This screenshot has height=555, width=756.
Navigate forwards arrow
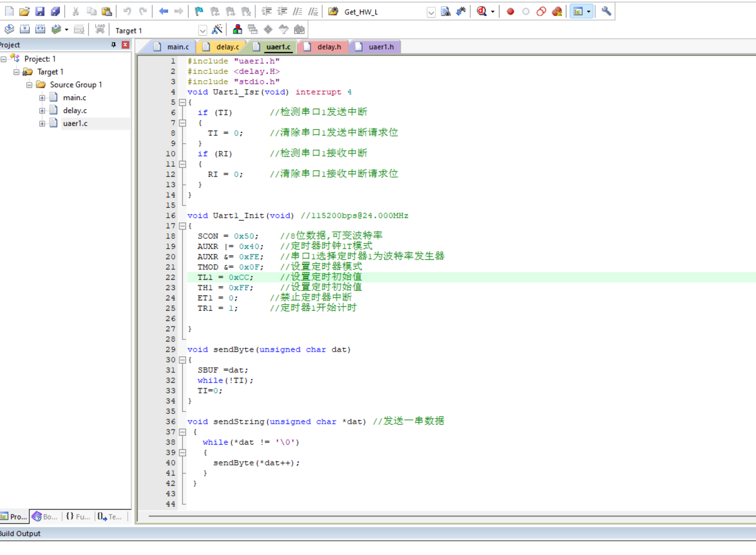178,12
